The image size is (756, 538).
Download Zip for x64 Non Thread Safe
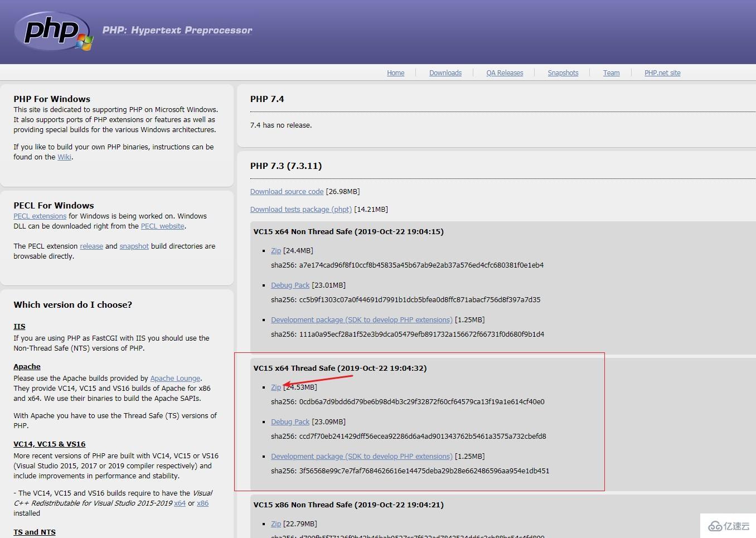point(276,251)
